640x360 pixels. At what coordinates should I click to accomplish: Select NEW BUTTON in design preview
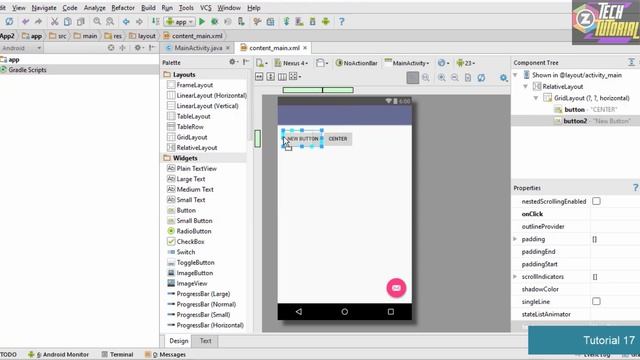302,139
